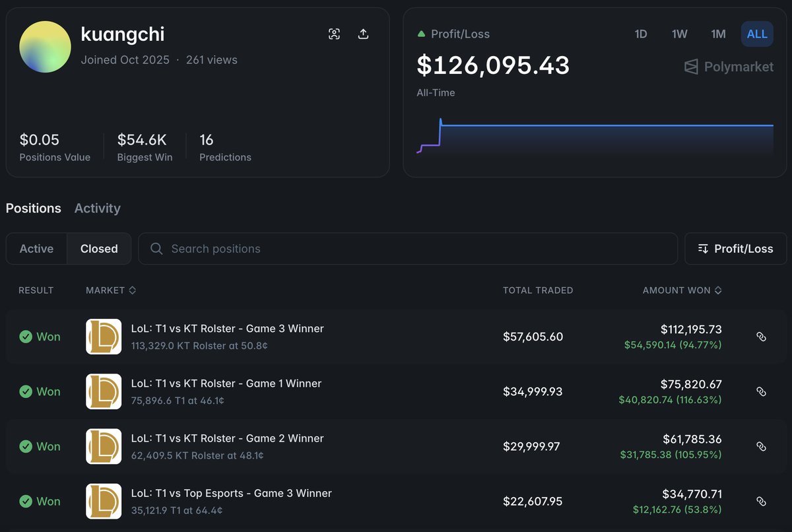Click Won checkmark in Top Esports row
The image size is (792, 532).
[x=26, y=501]
